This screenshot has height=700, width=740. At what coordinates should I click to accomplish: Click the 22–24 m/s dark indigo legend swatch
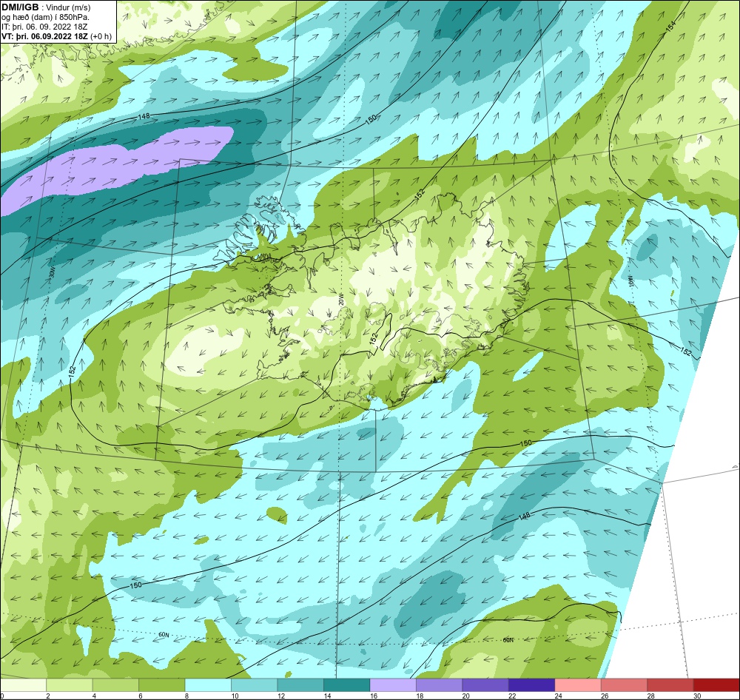532,685
